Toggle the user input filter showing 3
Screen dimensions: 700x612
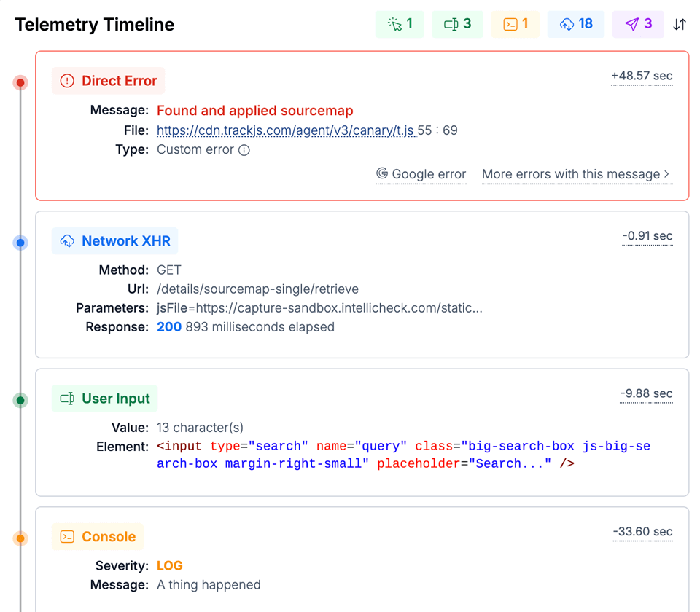[x=457, y=24]
